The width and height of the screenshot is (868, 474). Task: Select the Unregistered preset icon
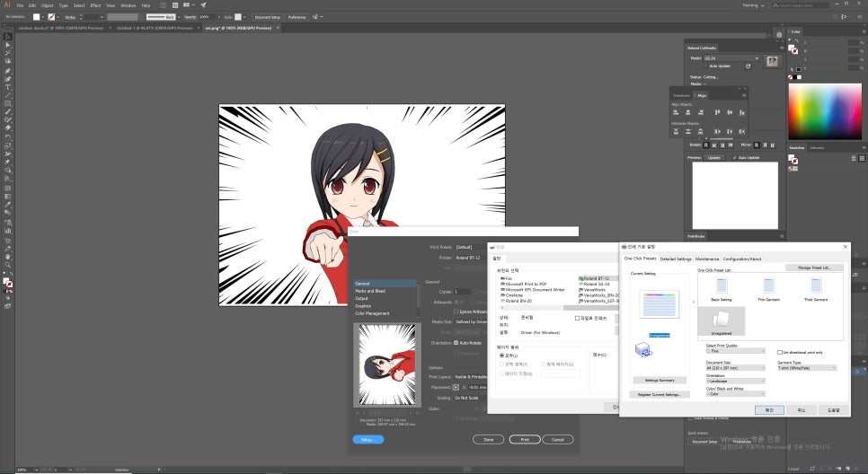point(722,321)
